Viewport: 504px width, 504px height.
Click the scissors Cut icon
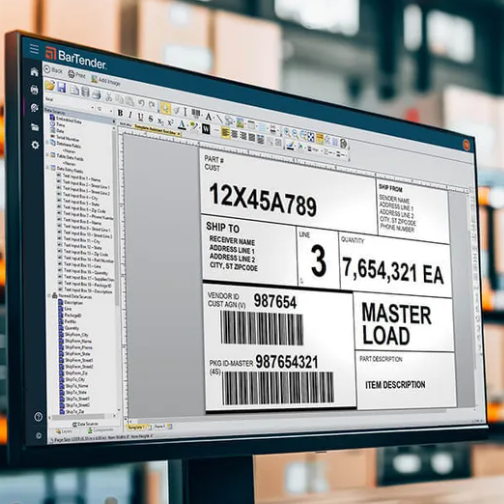tap(108, 97)
